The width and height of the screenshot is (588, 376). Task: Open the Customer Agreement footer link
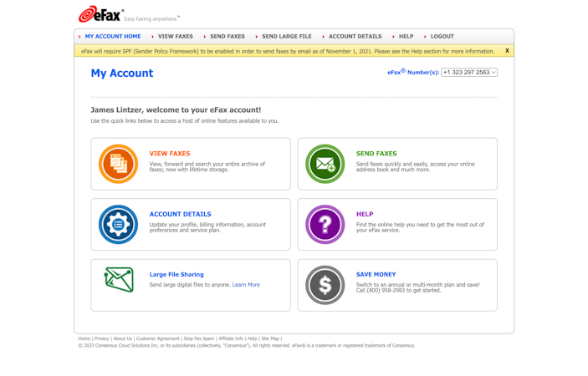[x=158, y=338]
